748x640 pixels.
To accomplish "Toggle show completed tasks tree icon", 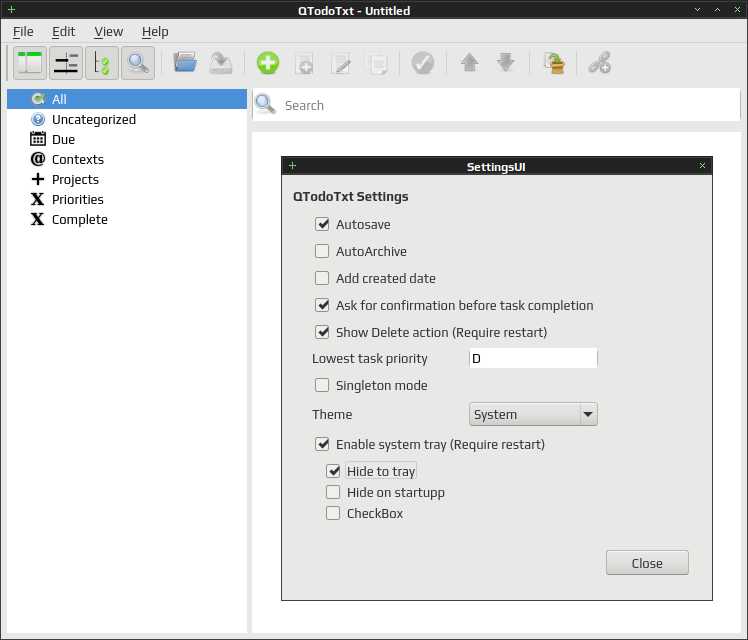I will [x=102, y=63].
